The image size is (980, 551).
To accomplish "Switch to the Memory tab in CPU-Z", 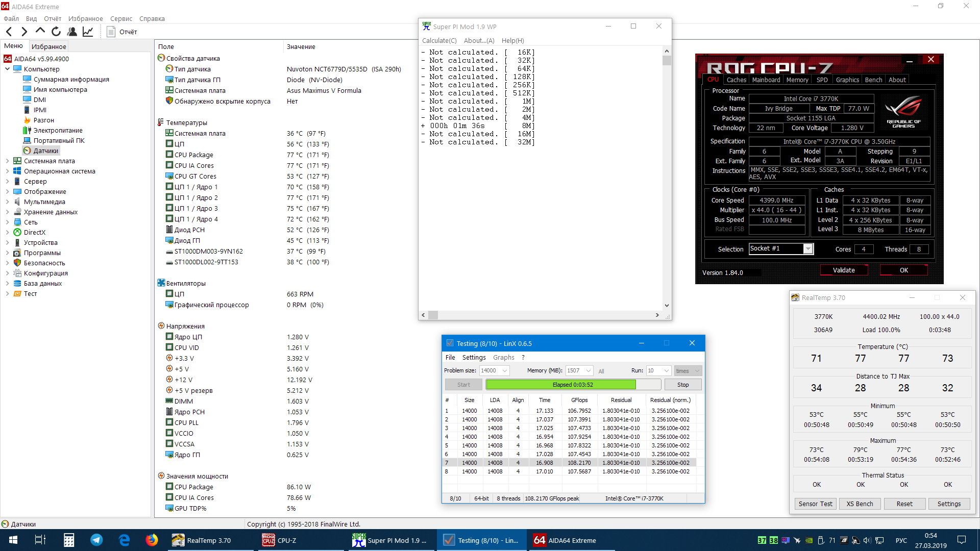I will coord(797,80).
